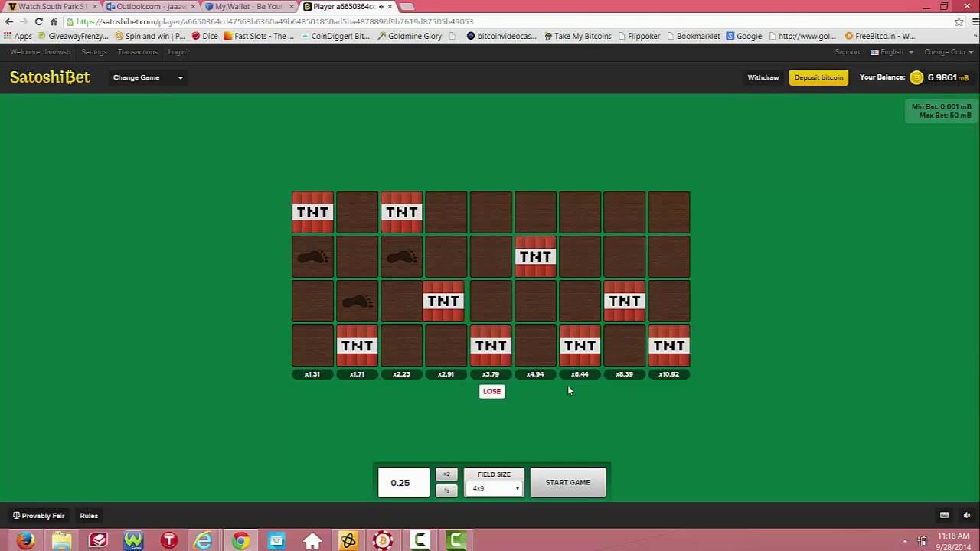Click the footprint tile in the x1.31 column
Image resolution: width=980 pixels, height=551 pixels.
click(x=312, y=256)
